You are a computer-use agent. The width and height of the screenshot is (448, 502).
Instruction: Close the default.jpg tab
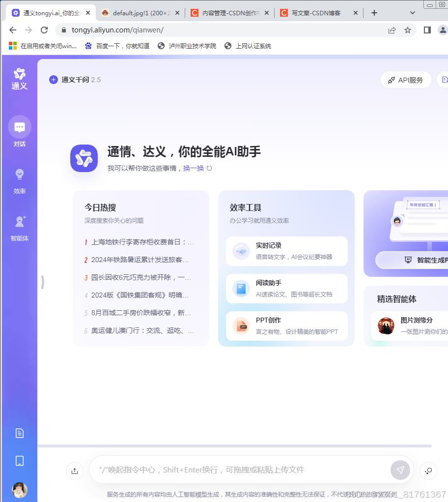point(177,13)
